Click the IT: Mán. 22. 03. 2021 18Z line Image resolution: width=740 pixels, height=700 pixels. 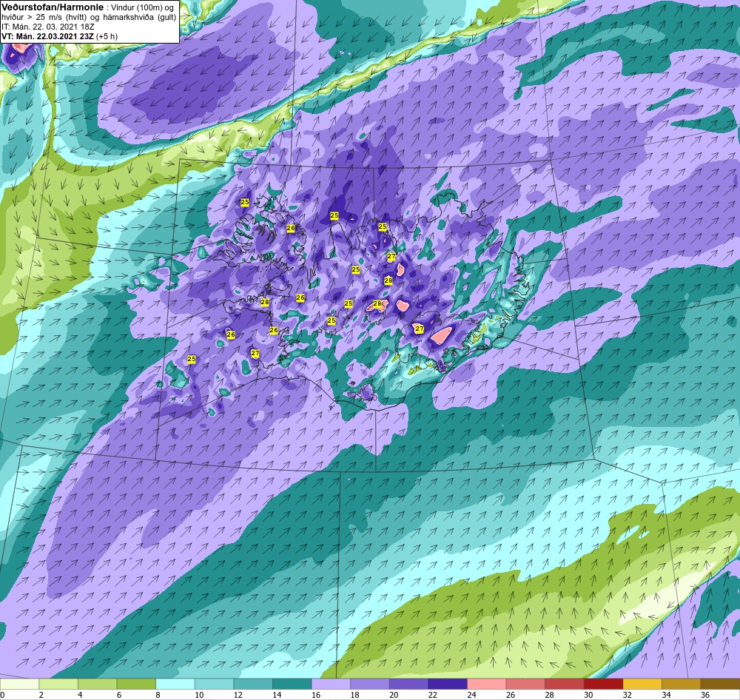[47, 27]
